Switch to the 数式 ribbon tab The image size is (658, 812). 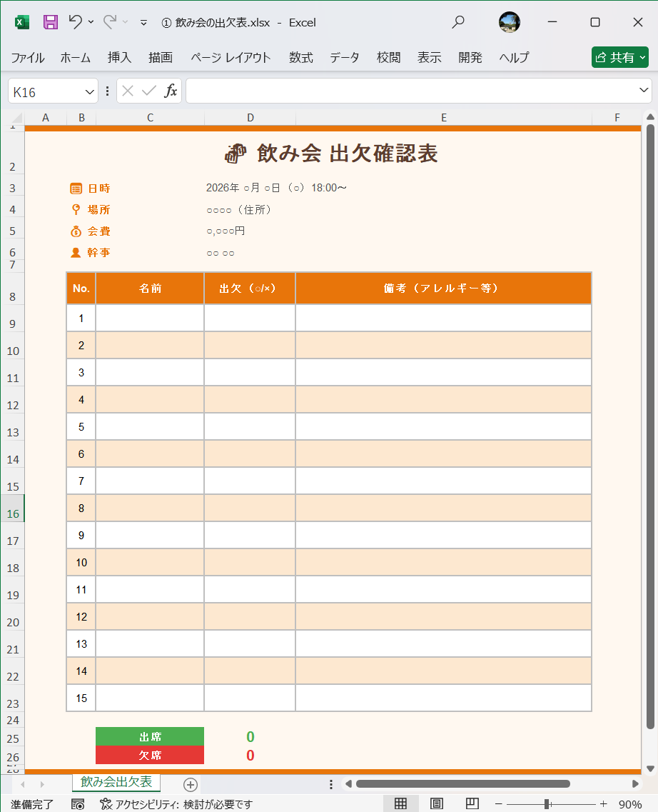click(300, 58)
